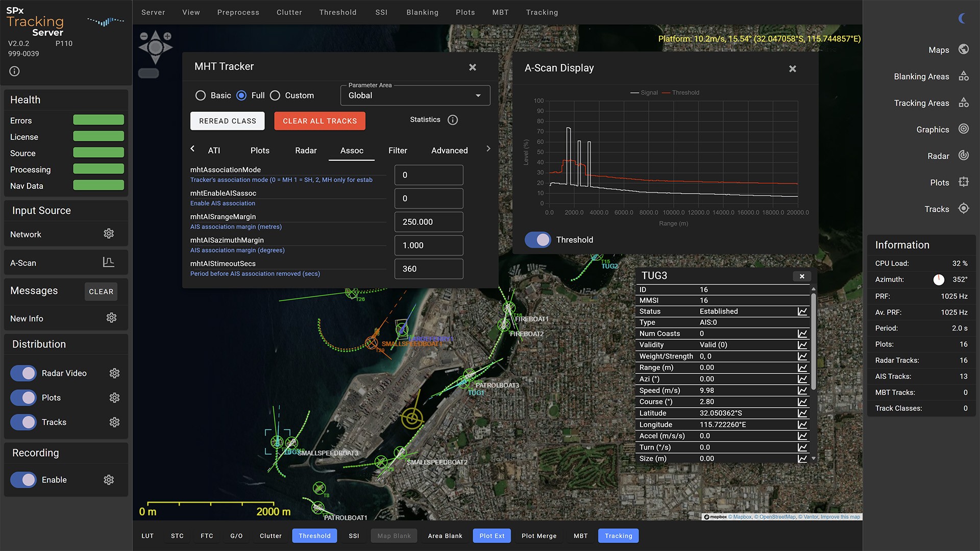Viewport: 980px width, 551px height.
Task: Open Radar Video distribution settings gear
Action: pyautogui.click(x=114, y=373)
